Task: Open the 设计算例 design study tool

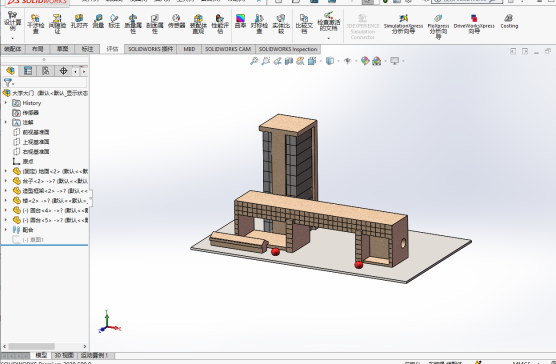Action: 13,21
